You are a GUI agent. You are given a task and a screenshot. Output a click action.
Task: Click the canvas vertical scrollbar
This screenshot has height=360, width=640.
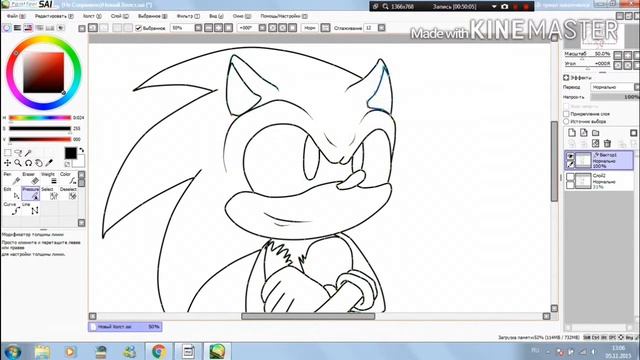click(554, 161)
